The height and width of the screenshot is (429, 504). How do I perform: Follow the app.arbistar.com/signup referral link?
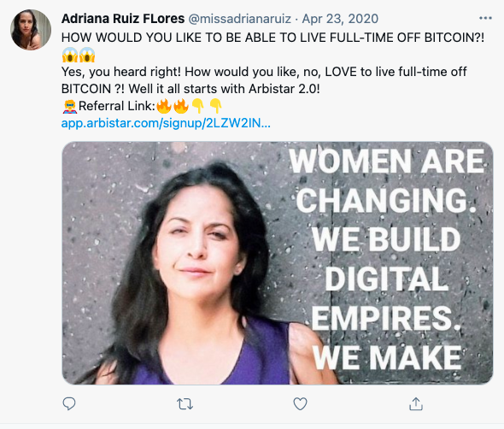[x=166, y=123]
